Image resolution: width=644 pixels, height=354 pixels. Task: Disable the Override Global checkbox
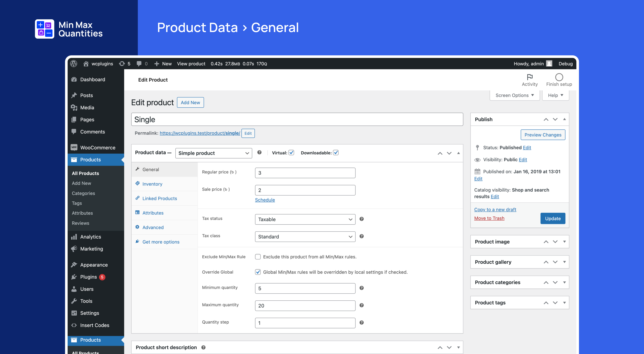(258, 272)
